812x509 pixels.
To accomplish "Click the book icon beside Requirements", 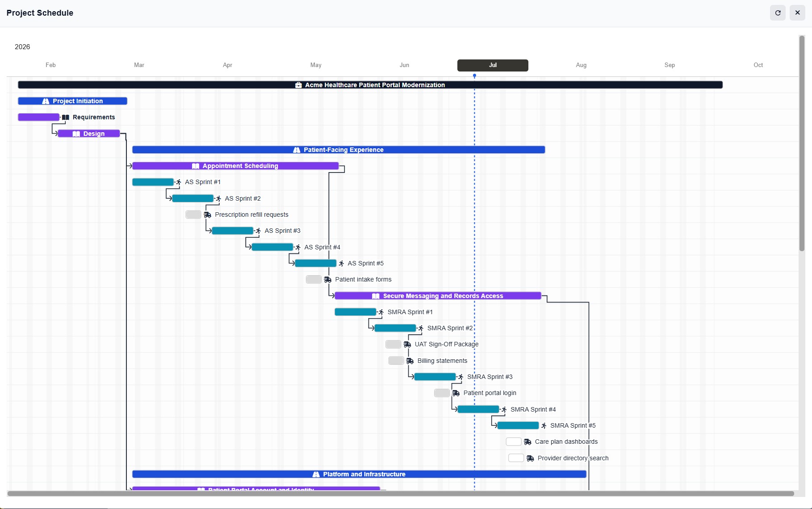I will [x=66, y=118].
